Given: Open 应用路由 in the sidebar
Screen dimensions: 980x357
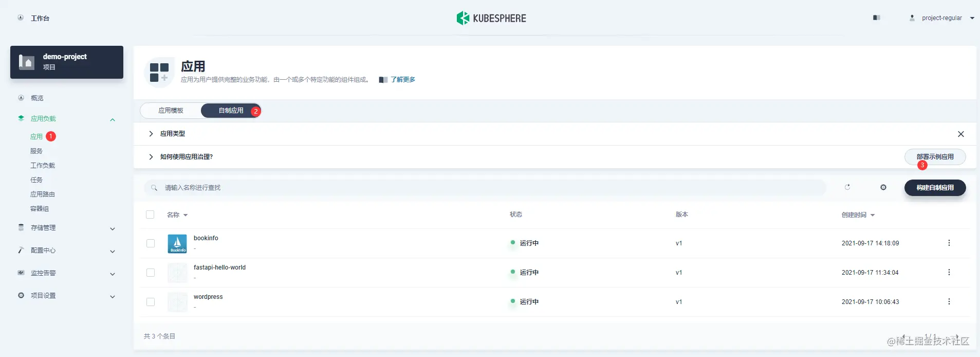Looking at the screenshot, I should [43, 194].
